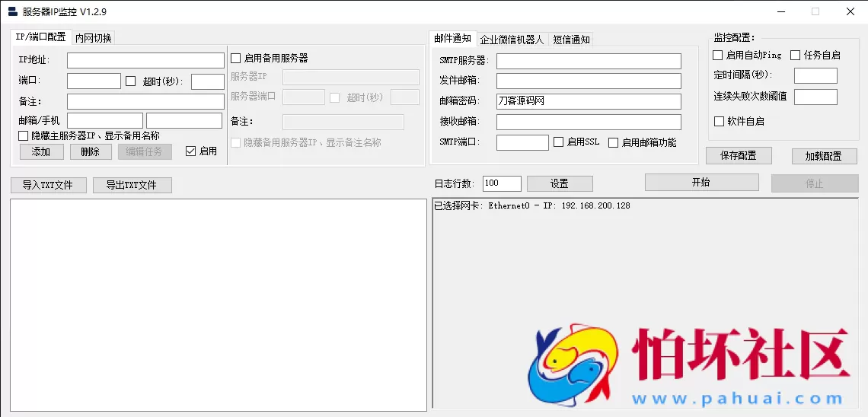Screen dimensions: 868x417
Task: Click the 导出TXT文件 button
Action: 132,185
